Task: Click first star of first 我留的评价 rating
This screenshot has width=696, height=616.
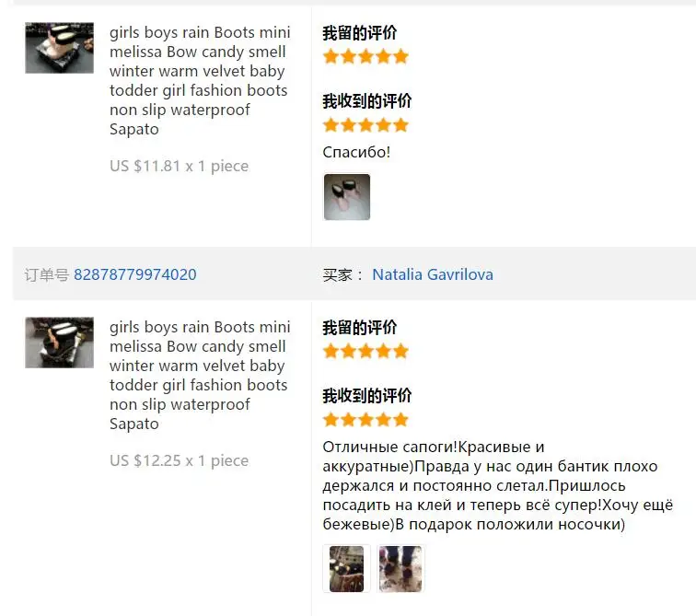Action: (x=331, y=57)
